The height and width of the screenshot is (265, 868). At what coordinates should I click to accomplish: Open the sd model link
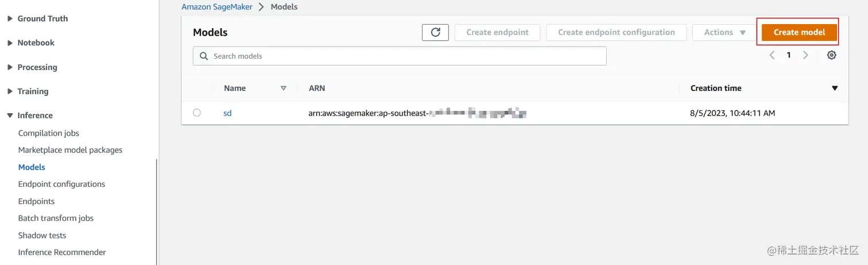(227, 113)
